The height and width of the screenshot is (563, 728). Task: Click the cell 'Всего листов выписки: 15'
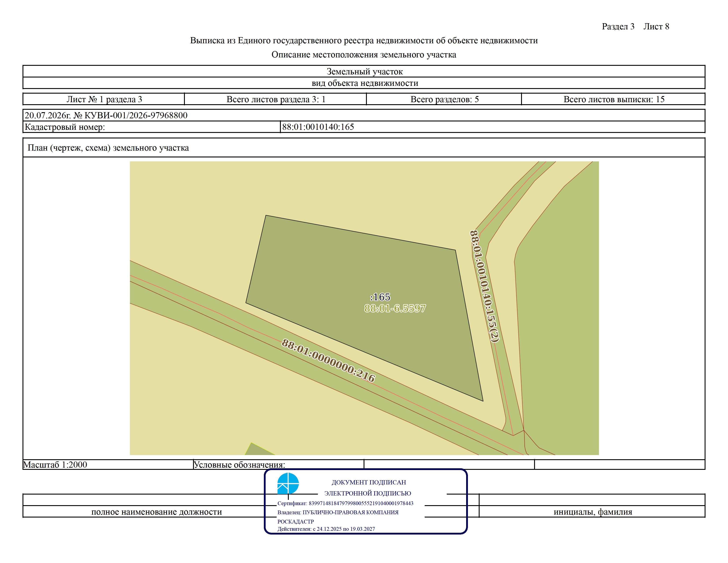click(x=613, y=99)
